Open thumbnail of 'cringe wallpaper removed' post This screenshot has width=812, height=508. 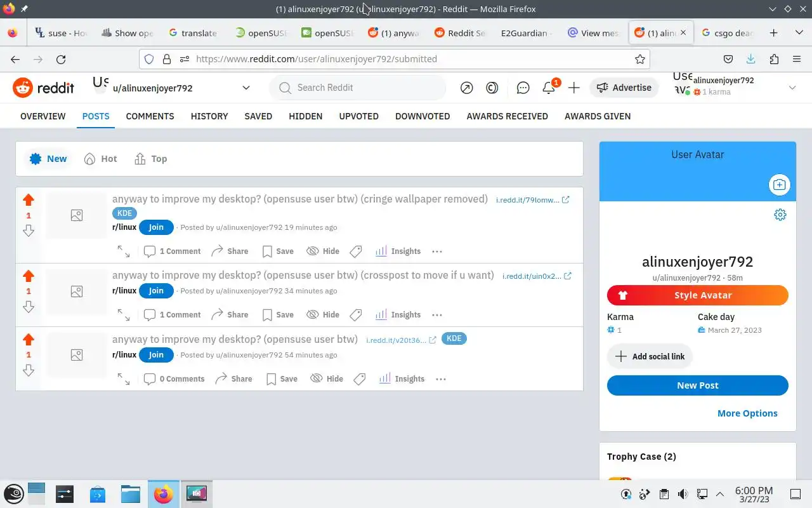[x=76, y=216]
